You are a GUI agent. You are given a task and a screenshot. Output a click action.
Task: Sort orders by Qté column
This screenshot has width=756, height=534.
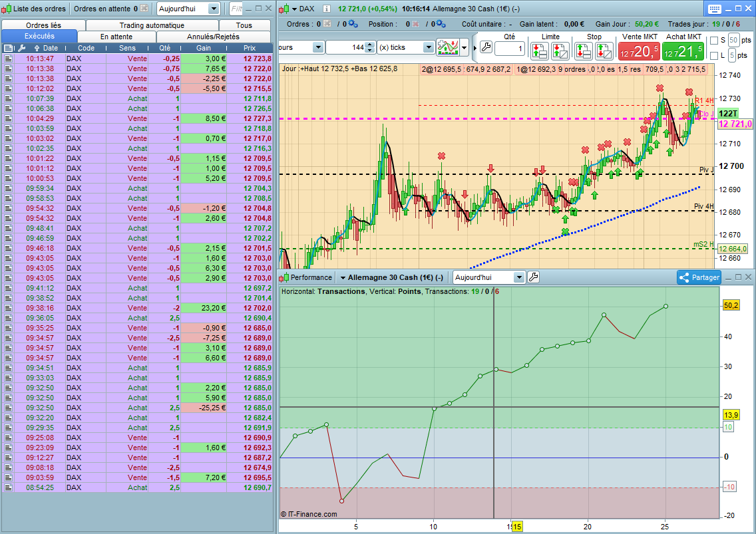(165, 48)
